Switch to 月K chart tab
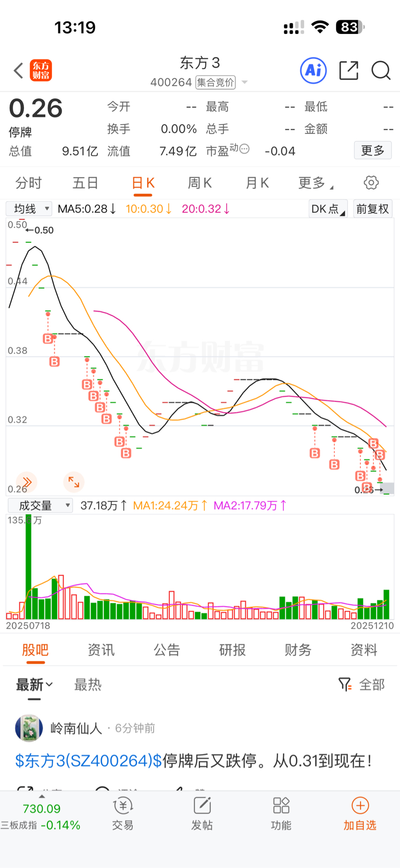The height and width of the screenshot is (868, 400). point(257,183)
